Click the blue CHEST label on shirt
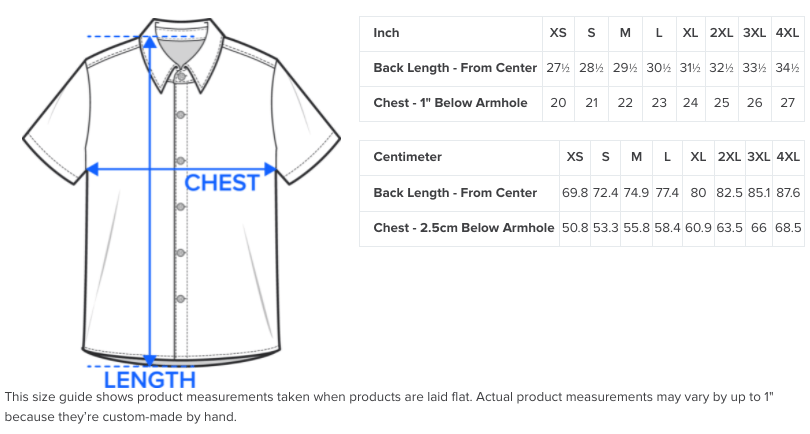Viewport: 810px width, 434px height. click(222, 183)
